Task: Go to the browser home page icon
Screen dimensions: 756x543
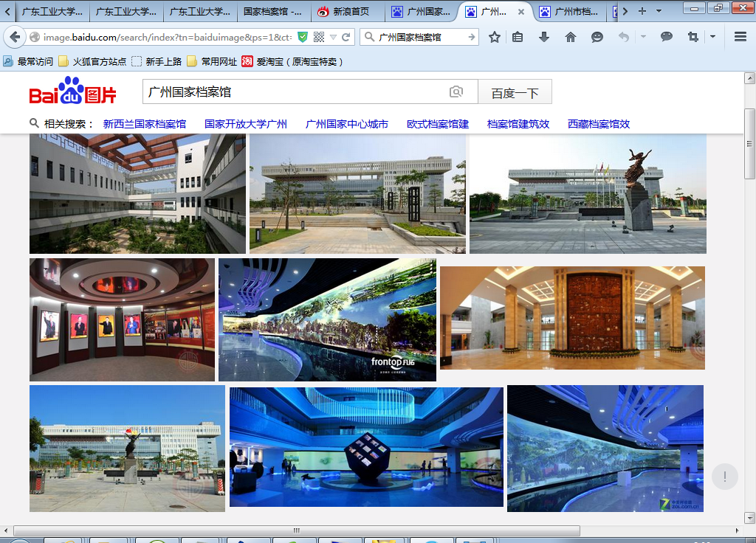Action: pyautogui.click(x=571, y=37)
